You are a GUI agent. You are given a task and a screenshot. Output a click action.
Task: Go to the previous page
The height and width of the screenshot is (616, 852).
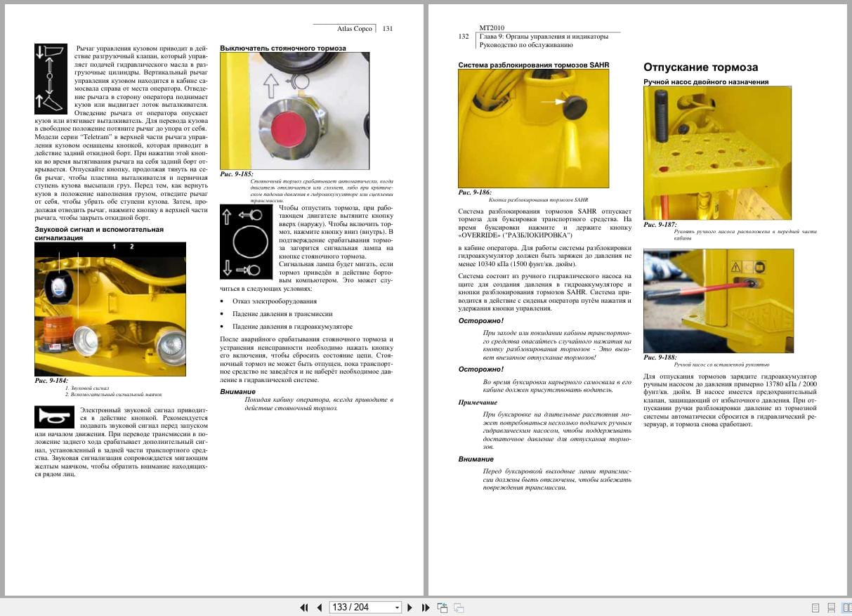pos(320,608)
